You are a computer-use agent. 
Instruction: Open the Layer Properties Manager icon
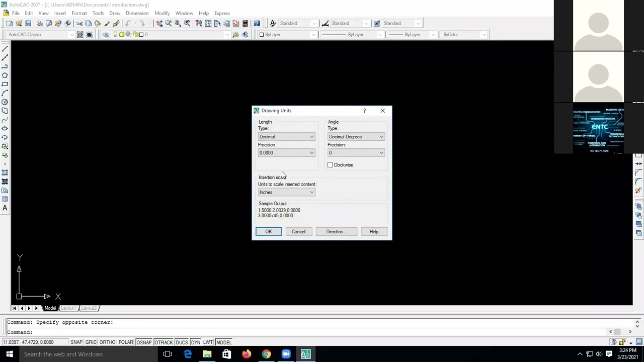[x=106, y=34]
